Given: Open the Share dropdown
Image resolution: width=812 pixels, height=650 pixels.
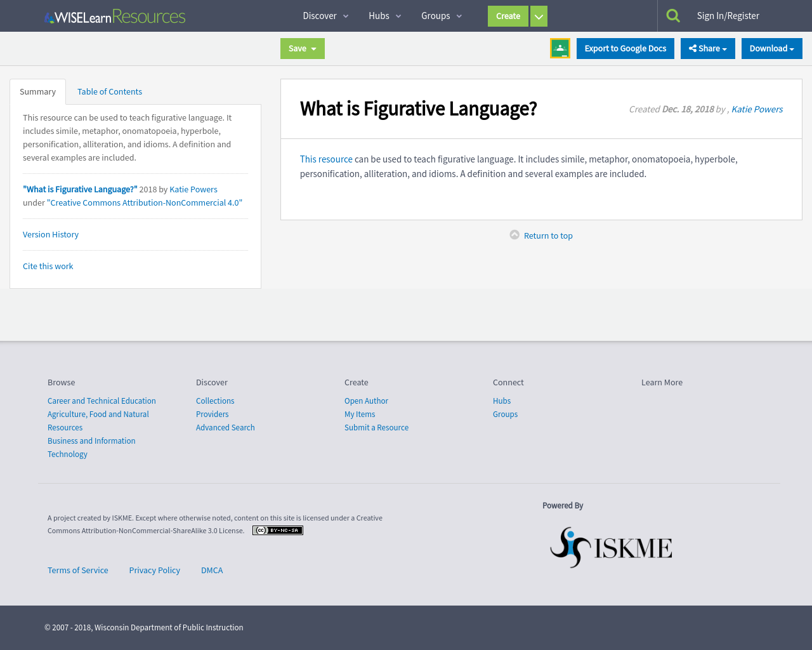Looking at the screenshot, I should [x=708, y=48].
